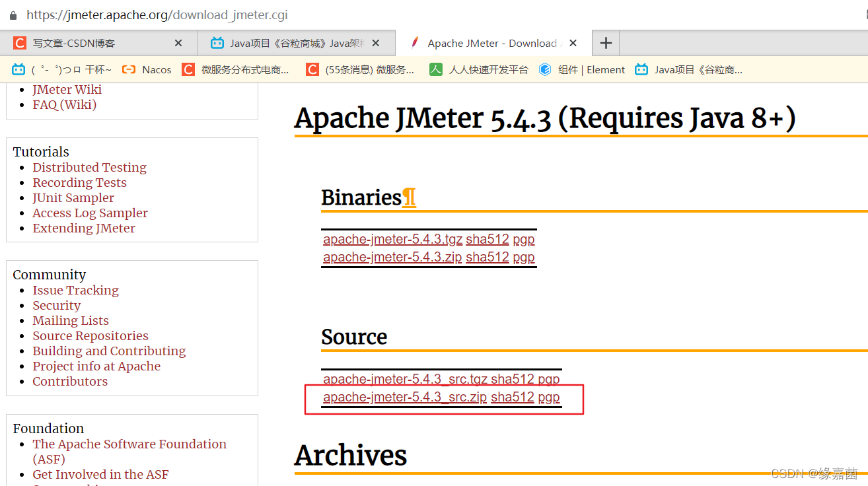
Task: Open The Apache Software Foundation (ASF) link
Action: pyautogui.click(x=129, y=452)
